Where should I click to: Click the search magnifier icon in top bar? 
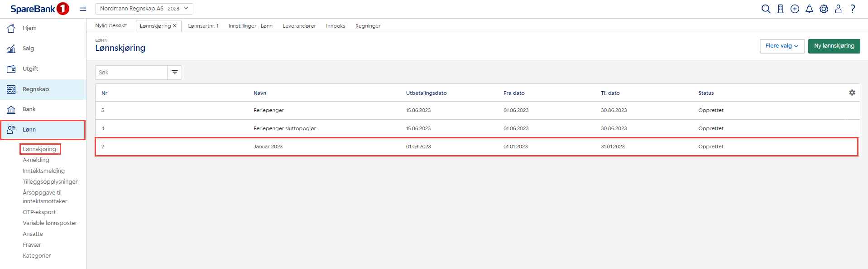tap(766, 9)
